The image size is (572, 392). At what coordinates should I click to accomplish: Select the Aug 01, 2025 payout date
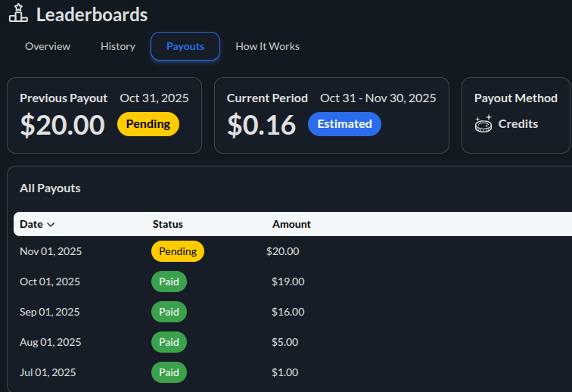pyautogui.click(x=50, y=342)
